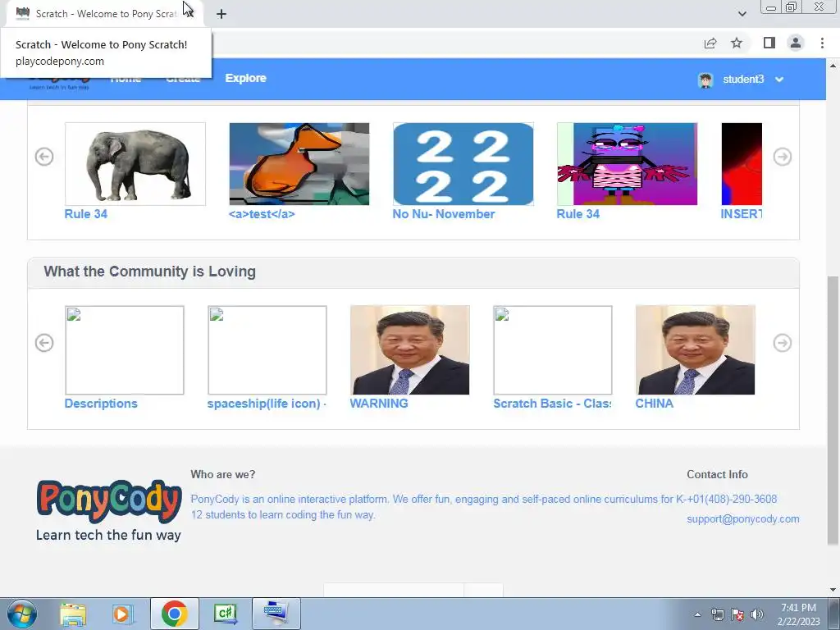The height and width of the screenshot is (630, 840).
Task: Open the first Rule 34 link
Action: (85, 214)
